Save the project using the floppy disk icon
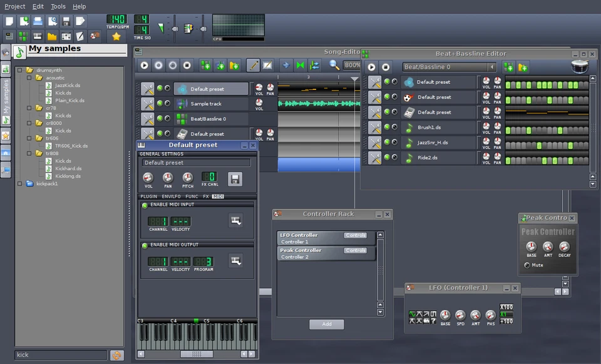This screenshot has width=601, height=364. pos(66,21)
